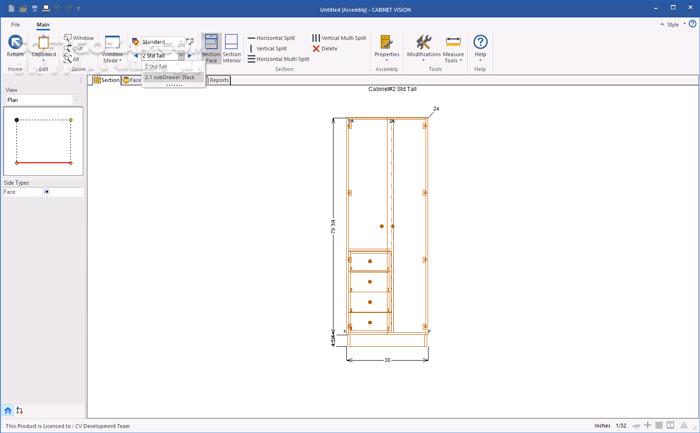Click the material tag icon beside Standard
Viewport: 700px width, 433px height.
135,42
